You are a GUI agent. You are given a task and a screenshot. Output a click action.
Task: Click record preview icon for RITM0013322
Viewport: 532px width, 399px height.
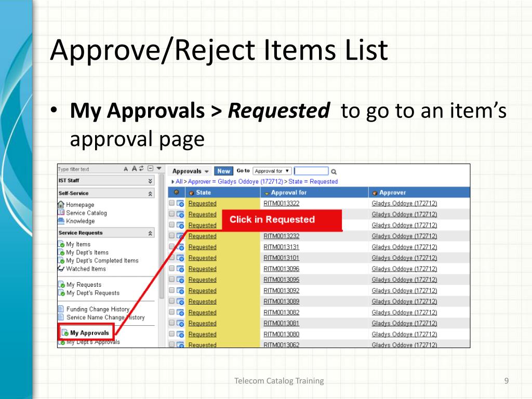(x=180, y=204)
